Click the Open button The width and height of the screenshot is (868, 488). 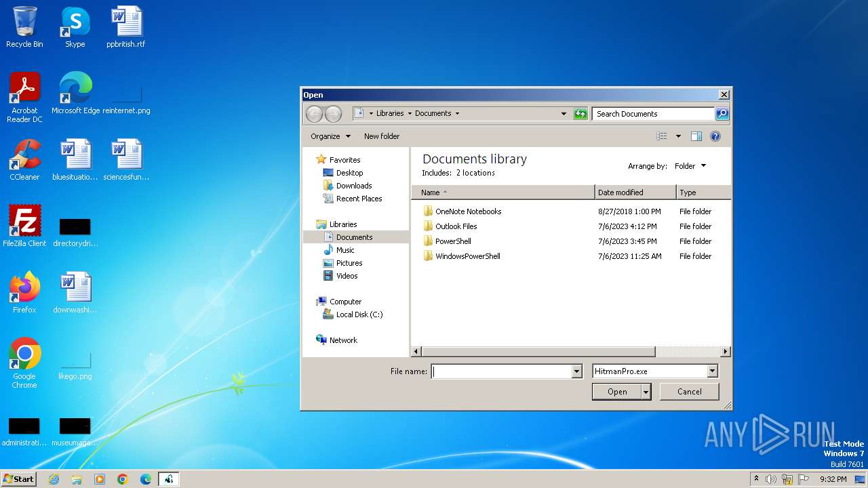pos(617,392)
